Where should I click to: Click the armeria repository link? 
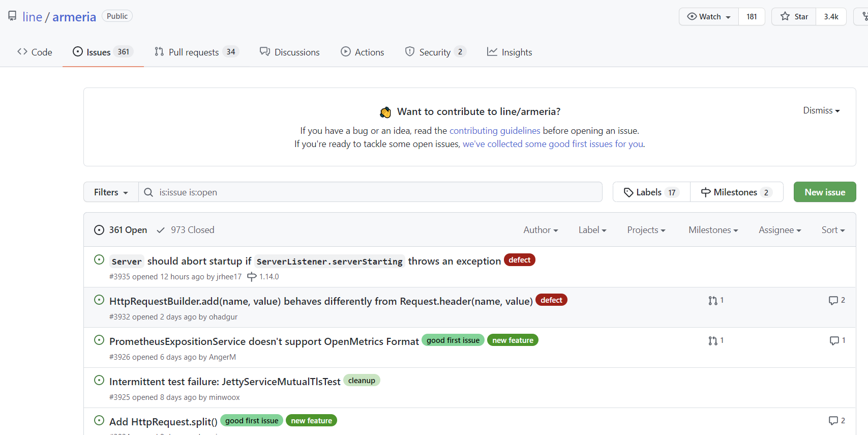74,17
